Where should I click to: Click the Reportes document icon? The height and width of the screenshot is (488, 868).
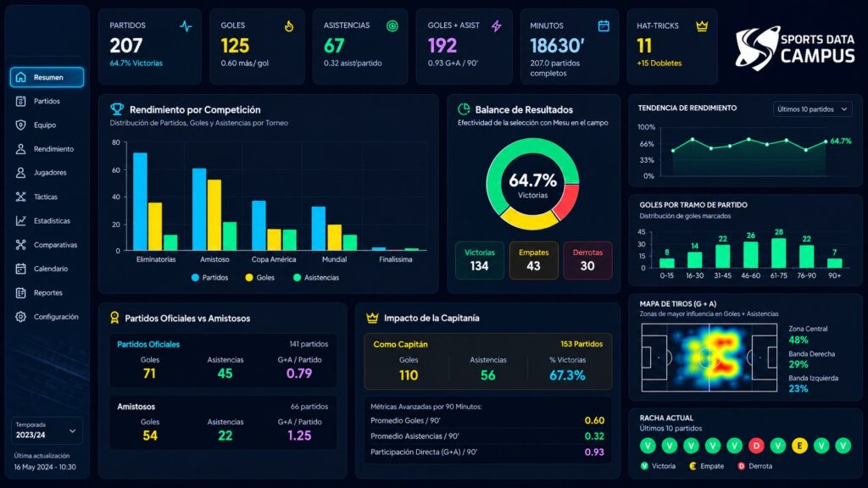(x=20, y=292)
